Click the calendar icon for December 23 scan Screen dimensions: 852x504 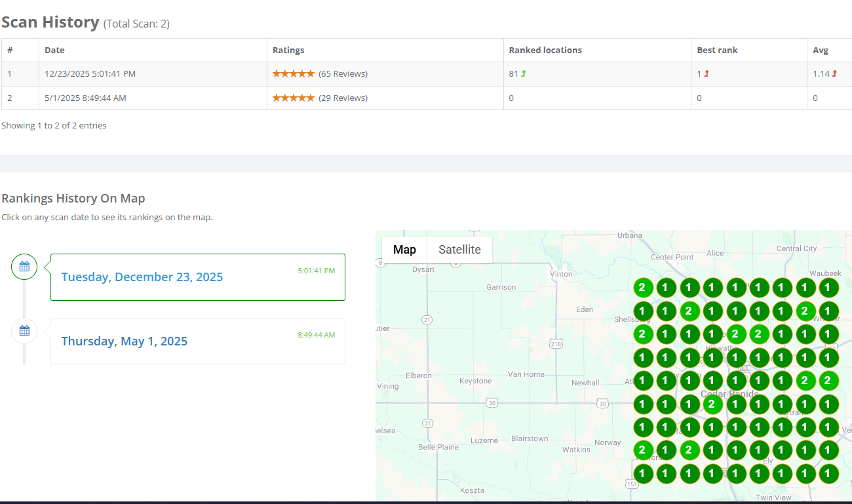click(x=24, y=266)
